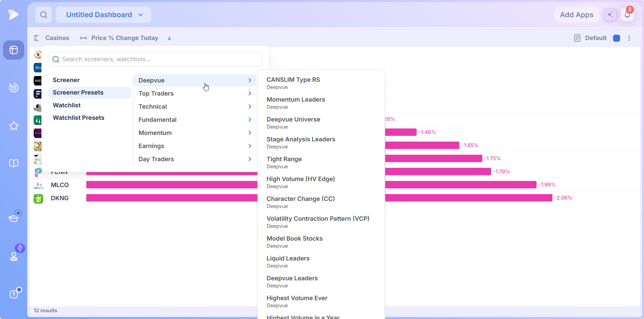The height and width of the screenshot is (319, 644).
Task: Open the graduation cap learning icon
Action: point(13,218)
